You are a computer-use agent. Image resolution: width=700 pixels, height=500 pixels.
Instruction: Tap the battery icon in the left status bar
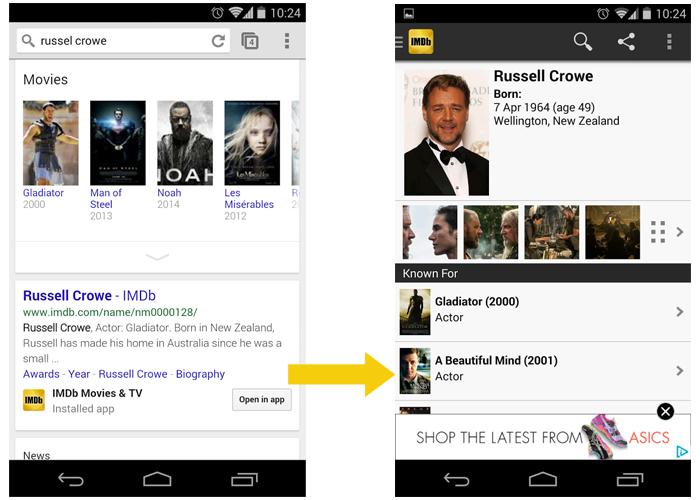click(262, 13)
